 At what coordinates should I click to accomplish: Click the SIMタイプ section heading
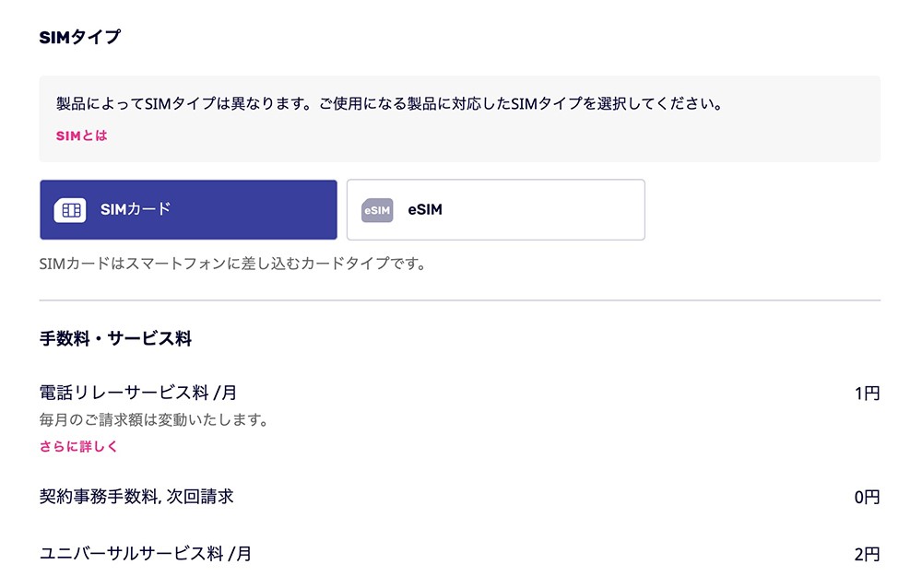(x=81, y=35)
